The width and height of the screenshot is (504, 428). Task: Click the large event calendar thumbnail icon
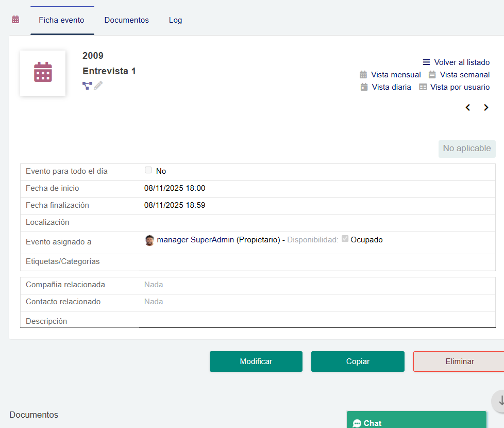click(x=43, y=73)
